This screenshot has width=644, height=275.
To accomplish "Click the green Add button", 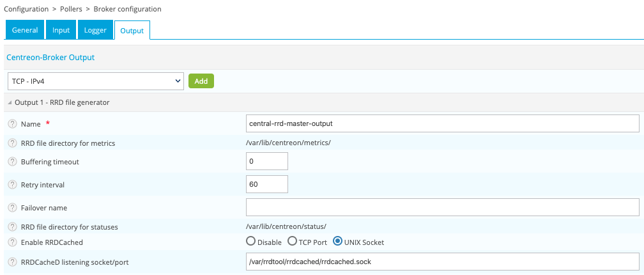I will tap(201, 81).
